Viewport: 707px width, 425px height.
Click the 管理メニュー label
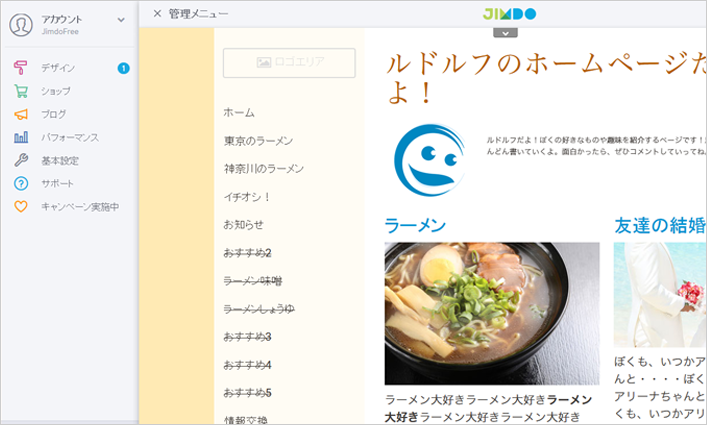point(198,14)
